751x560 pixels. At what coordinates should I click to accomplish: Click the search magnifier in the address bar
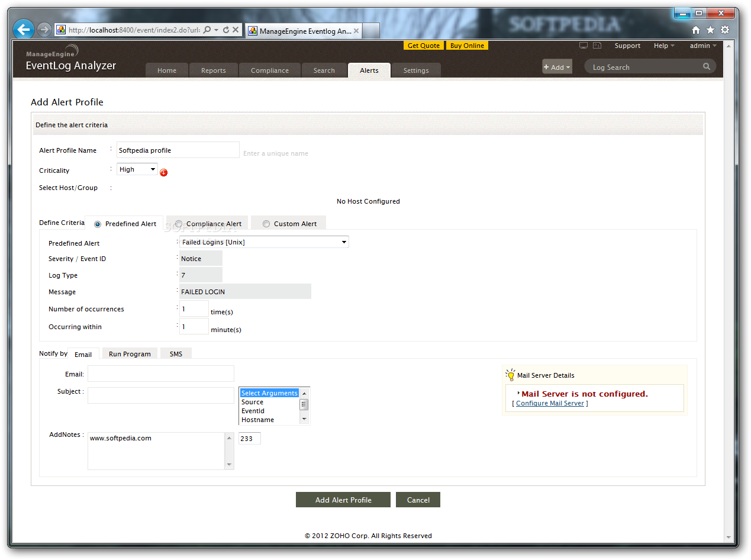(x=207, y=30)
